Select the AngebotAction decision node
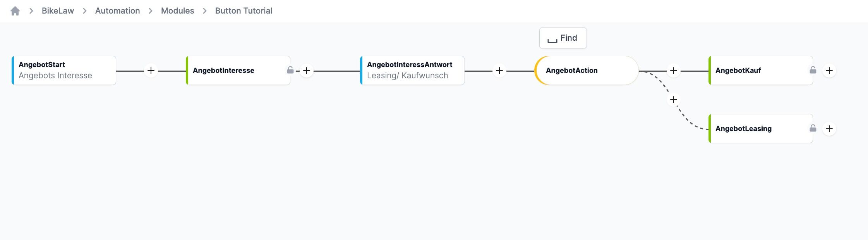The image size is (868, 240). (587, 70)
